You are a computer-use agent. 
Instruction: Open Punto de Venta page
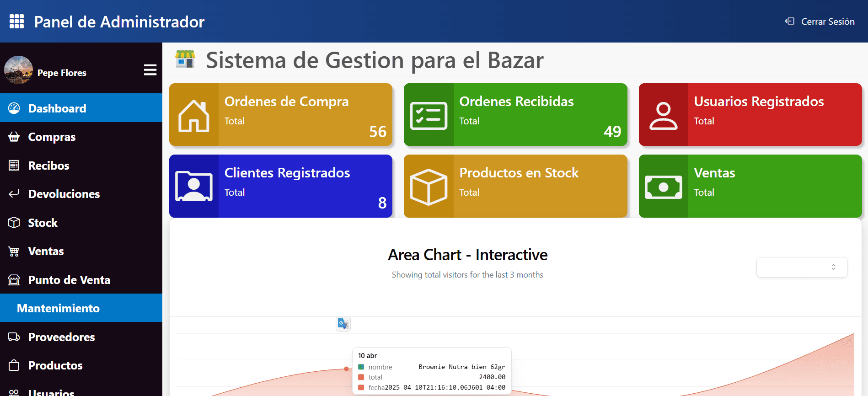tap(81, 280)
